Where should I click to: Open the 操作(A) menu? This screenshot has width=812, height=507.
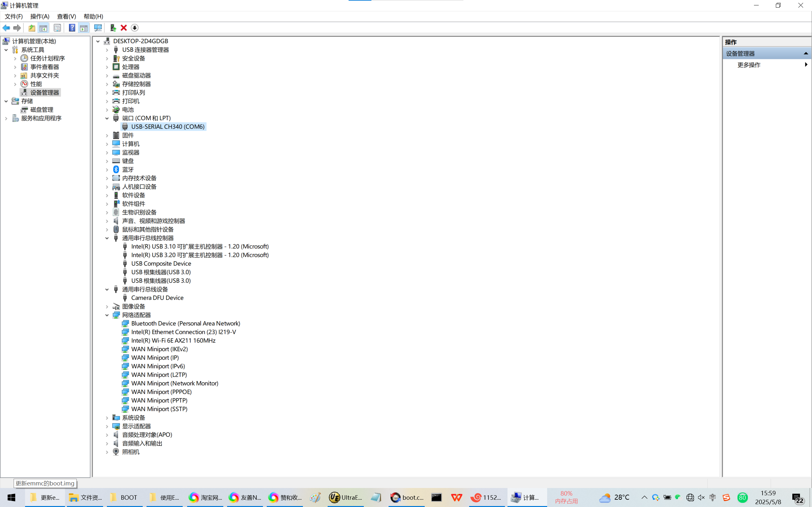40,16
